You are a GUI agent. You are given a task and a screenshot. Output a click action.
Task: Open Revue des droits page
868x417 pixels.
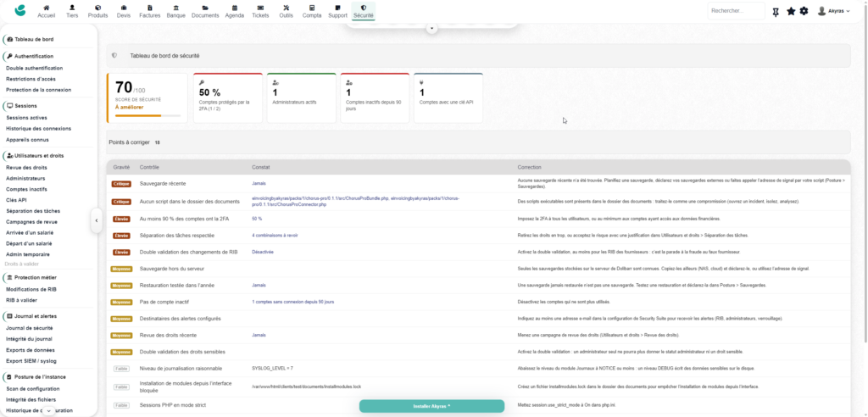(x=26, y=167)
